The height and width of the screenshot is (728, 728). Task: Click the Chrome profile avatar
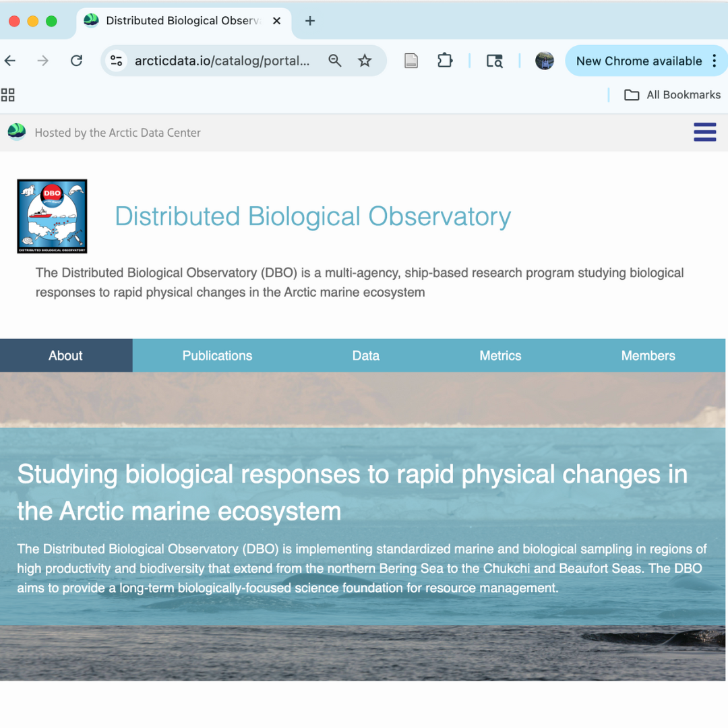544,61
